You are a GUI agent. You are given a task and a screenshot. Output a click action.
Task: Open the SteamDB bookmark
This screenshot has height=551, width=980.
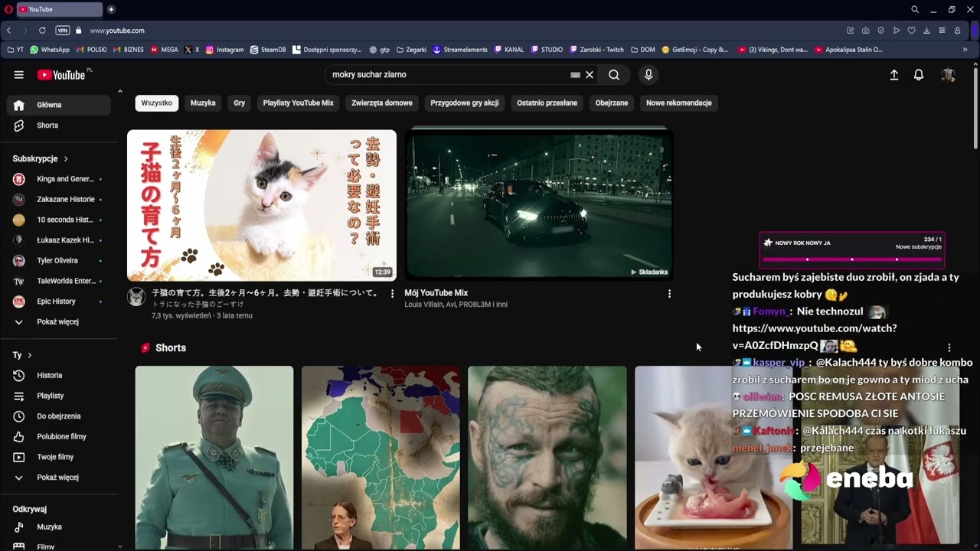click(x=268, y=50)
